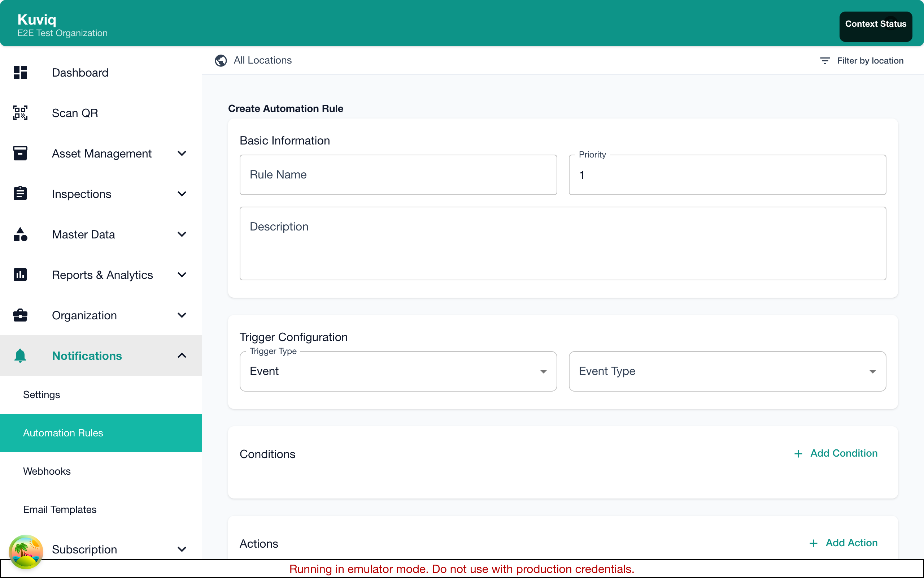Image resolution: width=924 pixels, height=578 pixels.
Task: Open Notifications Settings submenu item
Action: coord(101,394)
